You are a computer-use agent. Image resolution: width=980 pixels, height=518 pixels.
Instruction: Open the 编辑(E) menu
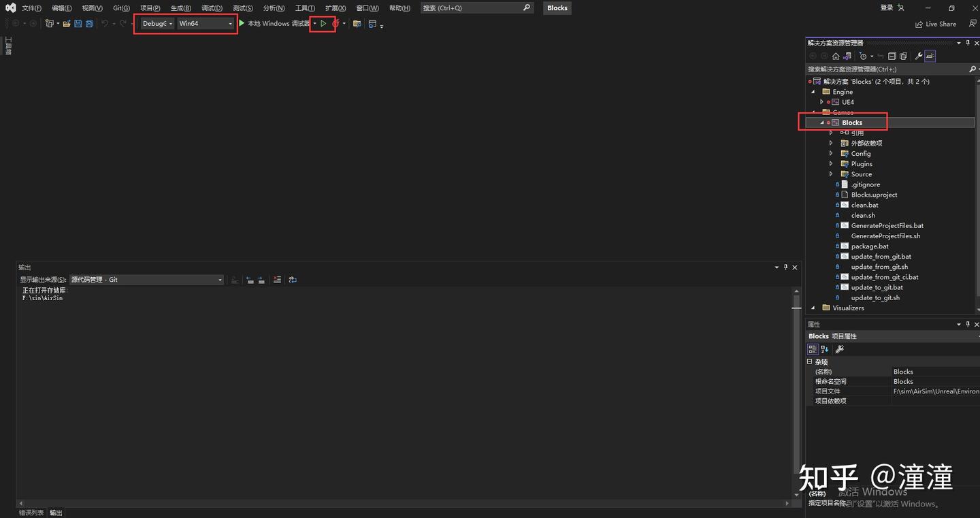pyautogui.click(x=61, y=8)
